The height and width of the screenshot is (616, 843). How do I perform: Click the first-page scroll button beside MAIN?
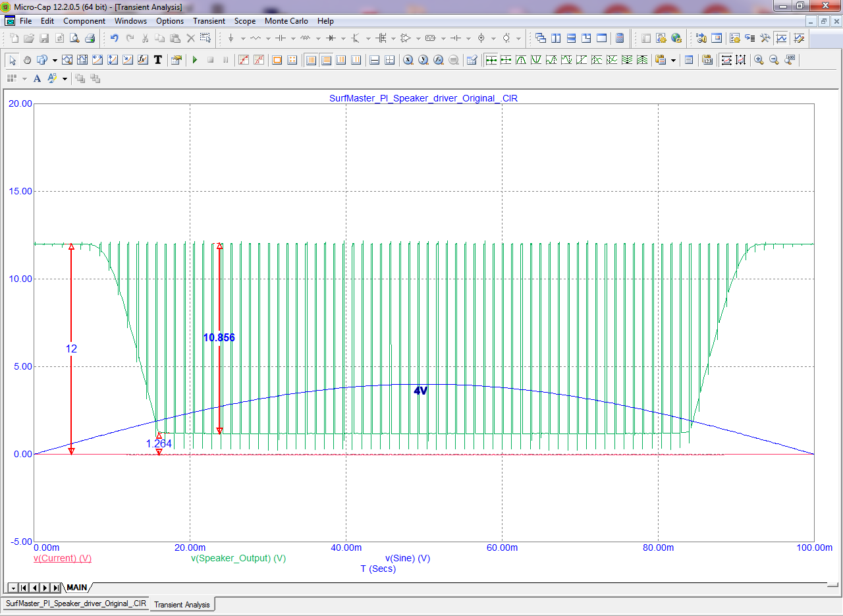24,587
